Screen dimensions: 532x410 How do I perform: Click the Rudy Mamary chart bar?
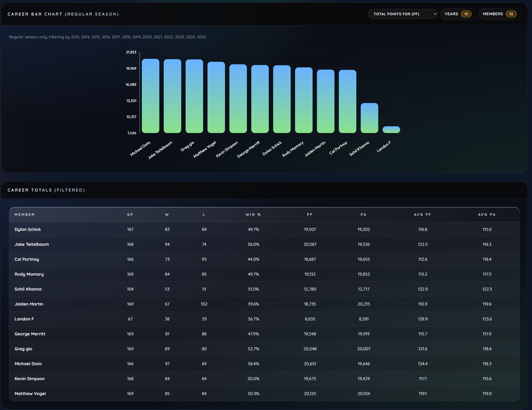[304, 100]
